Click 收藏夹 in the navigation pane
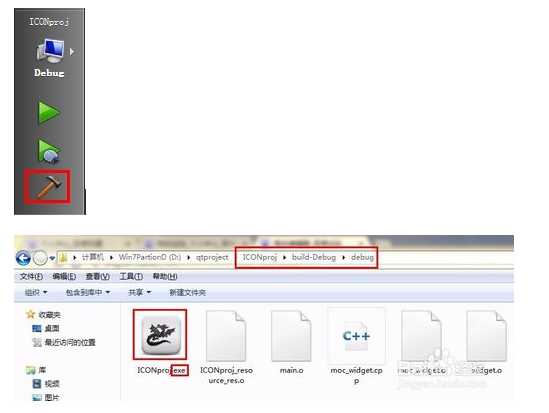Viewport: 549px width, 413px height. (49, 315)
